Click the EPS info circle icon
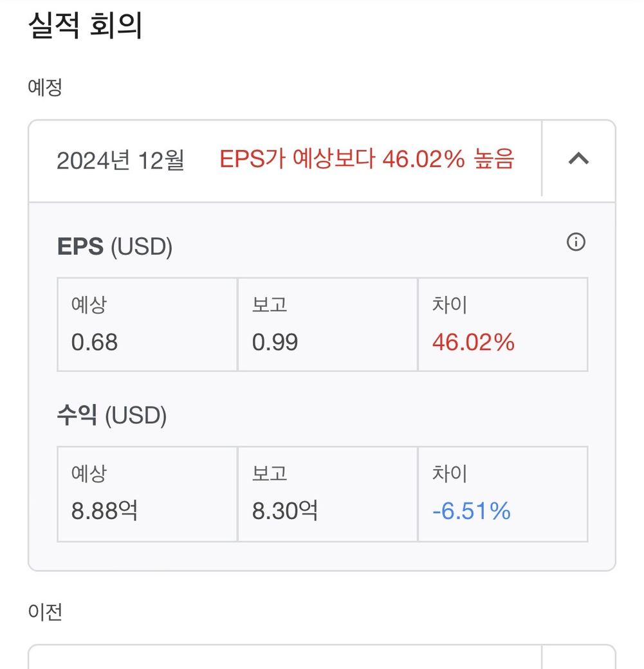Screen dimensions: 644x669 point(576,243)
